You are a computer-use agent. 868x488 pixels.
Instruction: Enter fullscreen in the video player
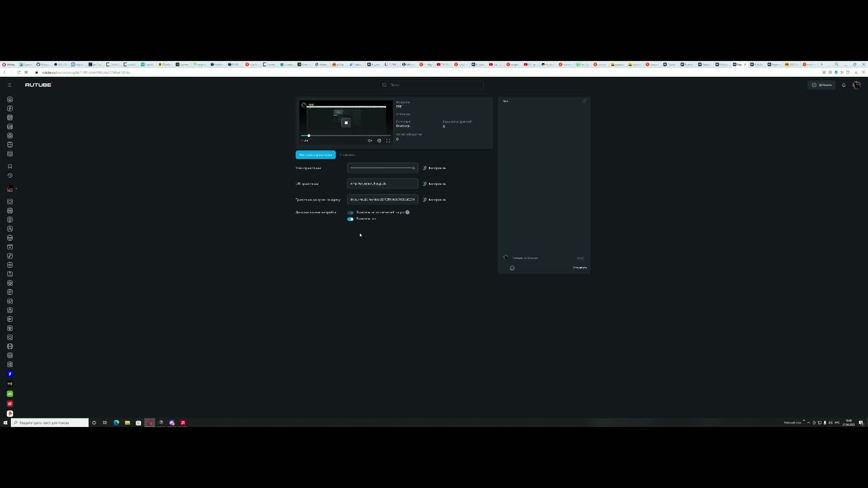pyautogui.click(x=388, y=141)
